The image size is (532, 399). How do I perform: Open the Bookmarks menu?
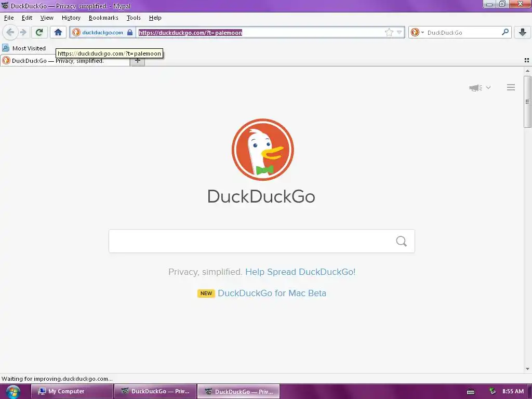[x=103, y=18]
